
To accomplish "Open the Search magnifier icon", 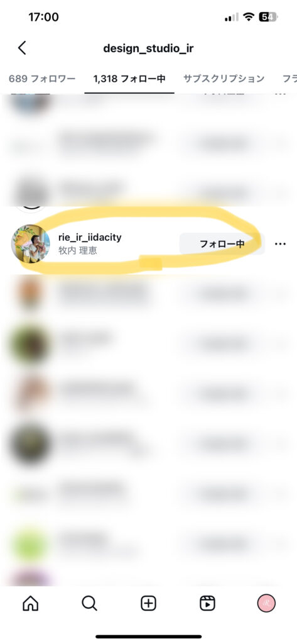I will [x=89, y=603].
